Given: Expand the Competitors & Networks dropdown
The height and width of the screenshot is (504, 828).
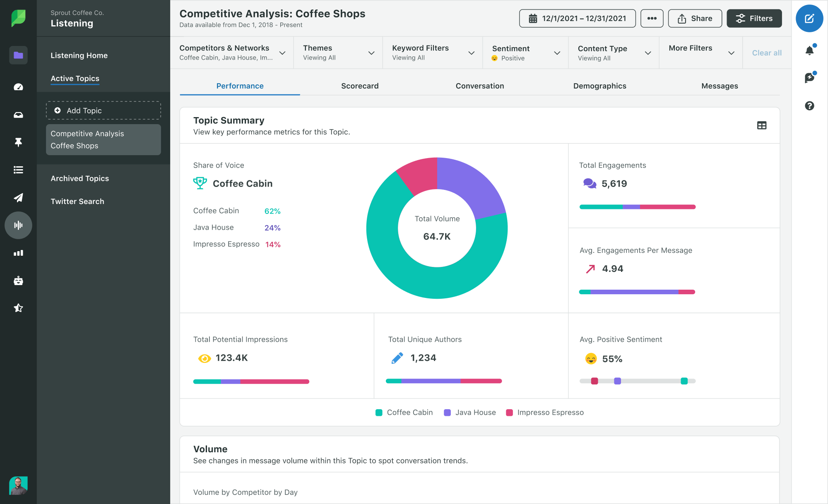Looking at the screenshot, I should pyautogui.click(x=283, y=53).
